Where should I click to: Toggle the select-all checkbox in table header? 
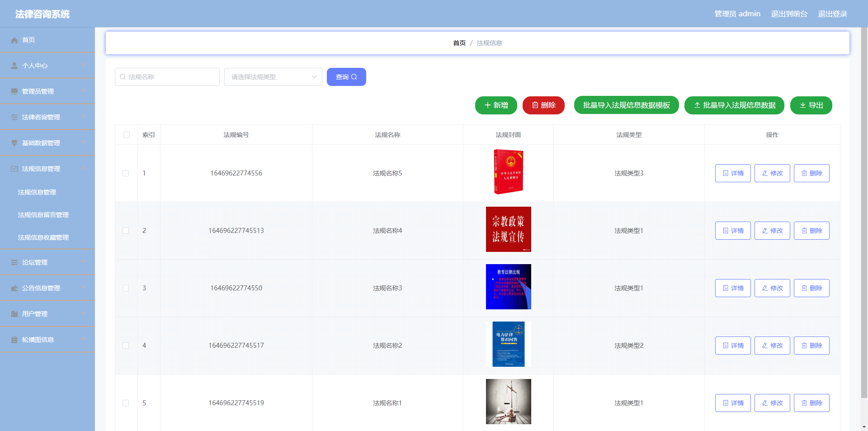tap(127, 135)
